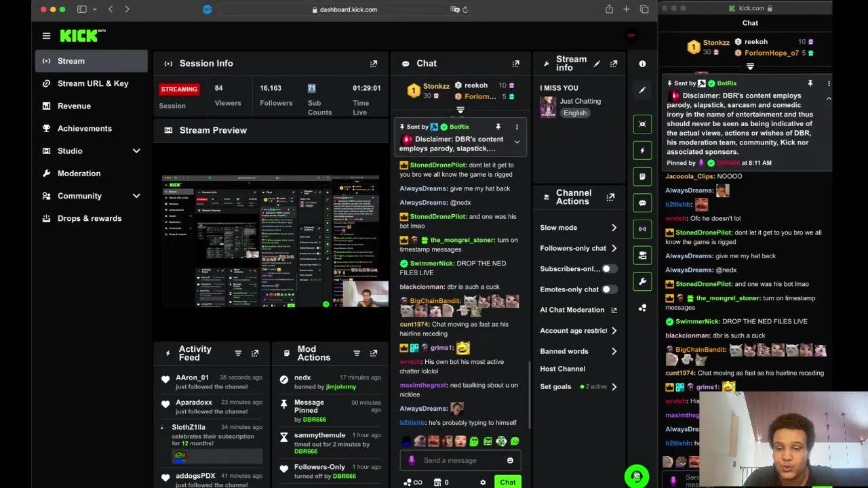Viewport: 868px width, 488px height.
Task: Toggle the notes document icon in right rail
Action: pos(642,176)
